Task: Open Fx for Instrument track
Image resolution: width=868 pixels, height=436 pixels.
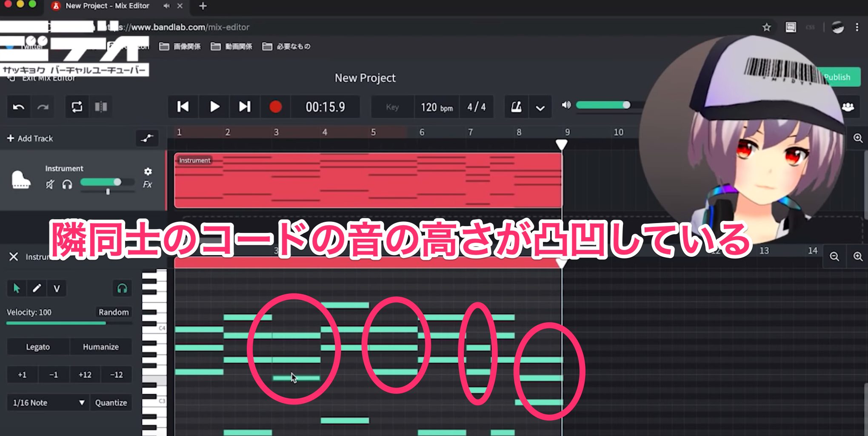Action: (147, 184)
